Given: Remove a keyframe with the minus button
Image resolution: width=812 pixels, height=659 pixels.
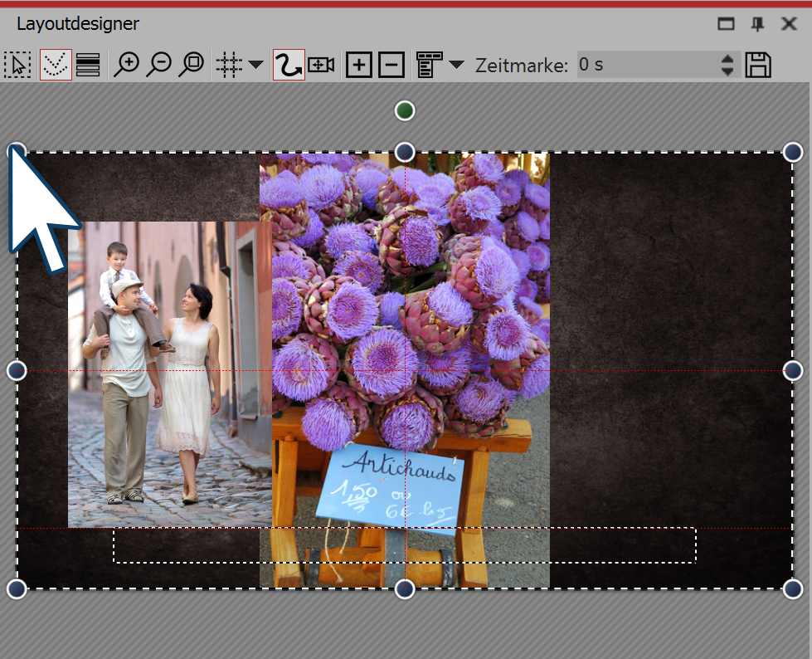Looking at the screenshot, I should tap(391, 64).
